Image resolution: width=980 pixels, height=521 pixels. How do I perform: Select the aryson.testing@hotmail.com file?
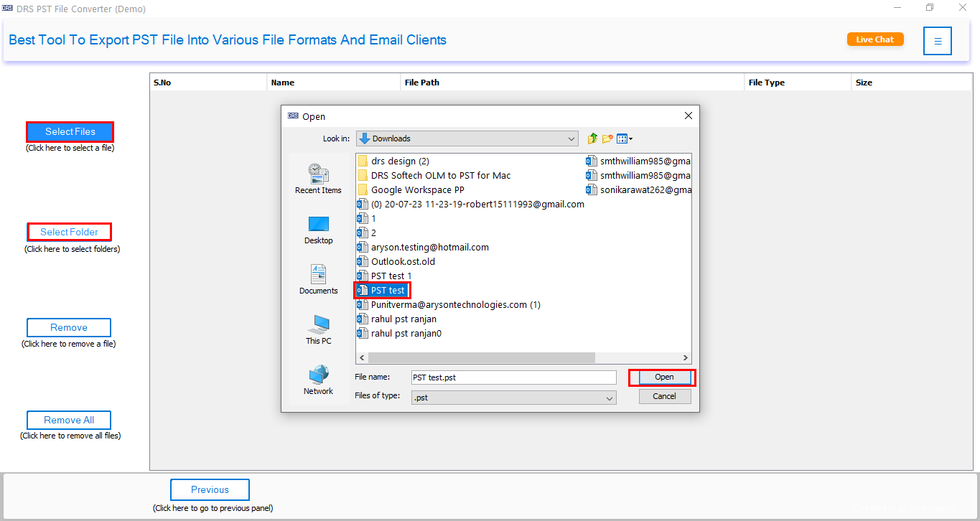pos(423,247)
